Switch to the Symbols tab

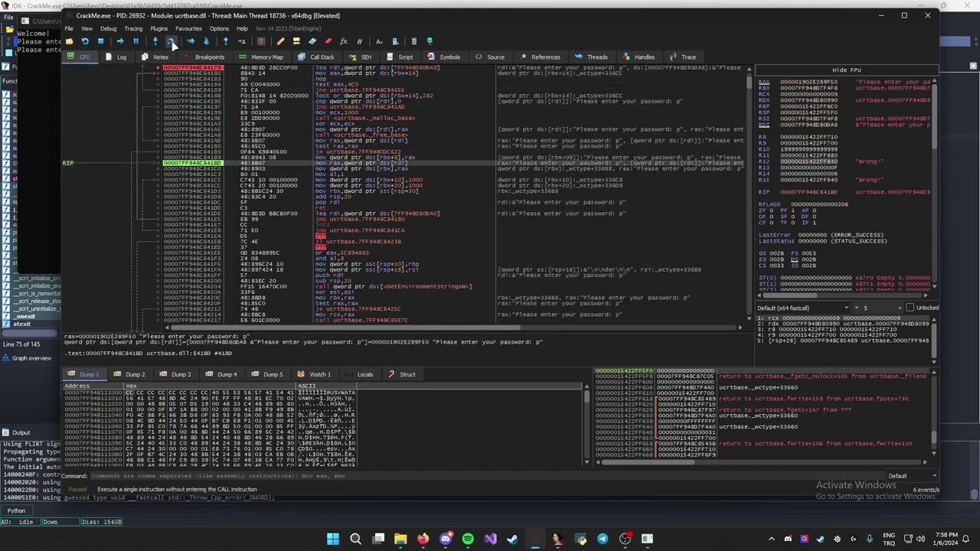[x=444, y=57]
